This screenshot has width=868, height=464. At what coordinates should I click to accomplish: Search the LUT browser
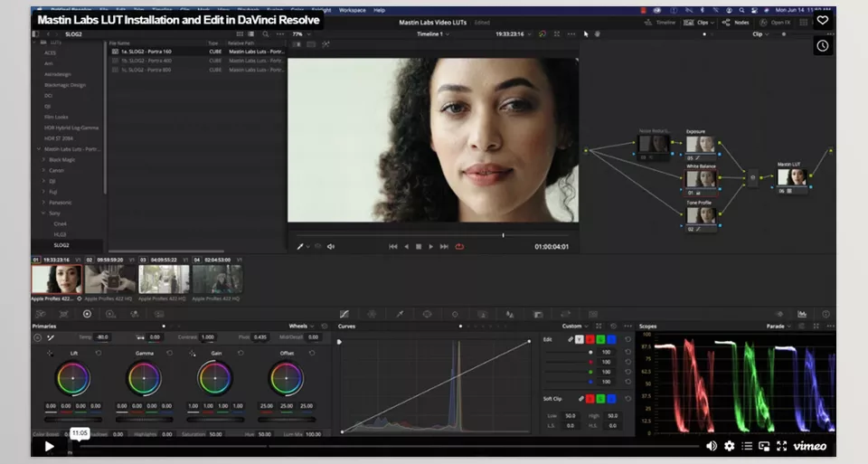click(266, 33)
